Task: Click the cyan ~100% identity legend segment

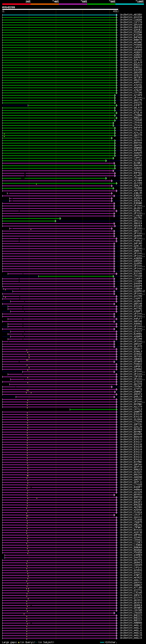Action: coord(130,4)
